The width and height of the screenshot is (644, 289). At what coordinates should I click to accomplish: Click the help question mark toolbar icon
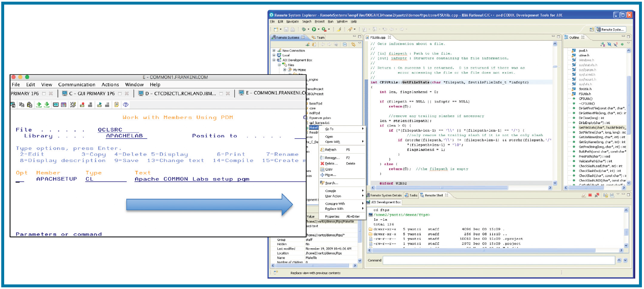(125, 105)
